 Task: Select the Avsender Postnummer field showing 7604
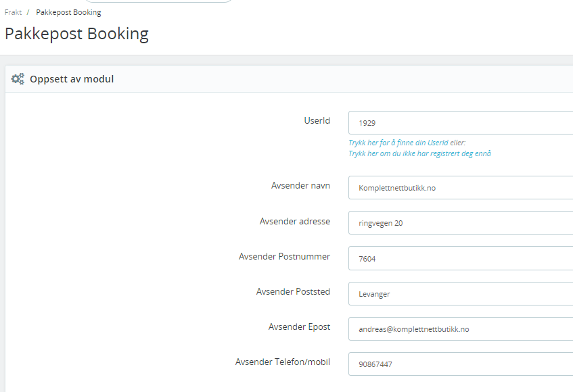click(461, 258)
